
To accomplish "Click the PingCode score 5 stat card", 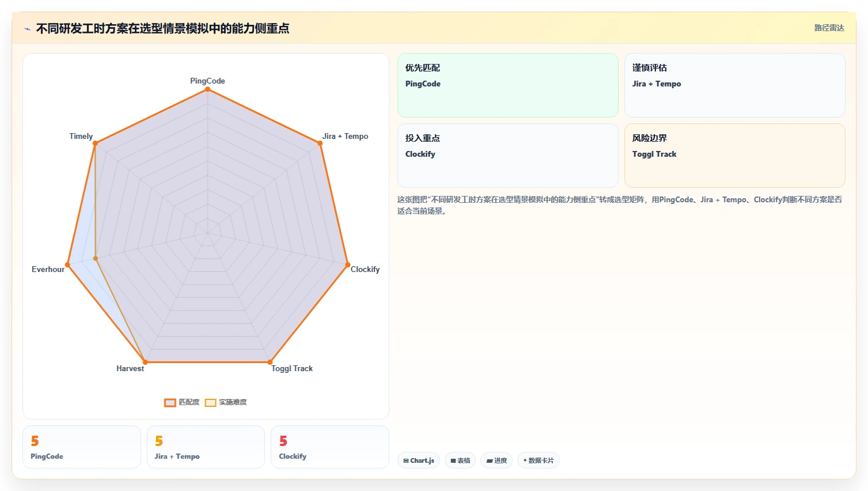I will (x=82, y=447).
